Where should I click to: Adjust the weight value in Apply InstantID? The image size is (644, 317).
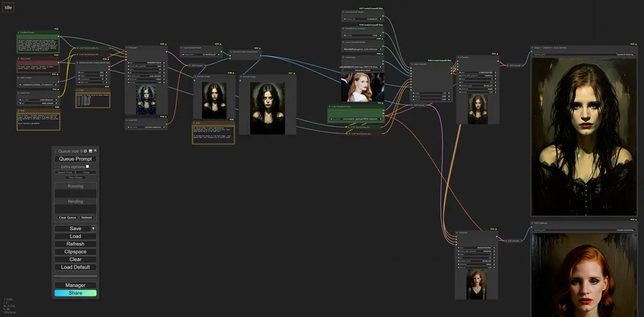431,93
